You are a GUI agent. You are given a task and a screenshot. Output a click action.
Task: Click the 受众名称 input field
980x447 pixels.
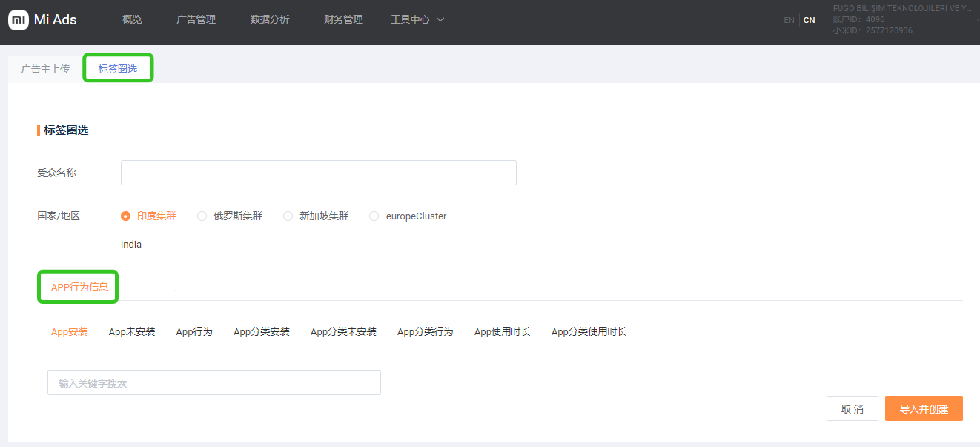(x=318, y=173)
